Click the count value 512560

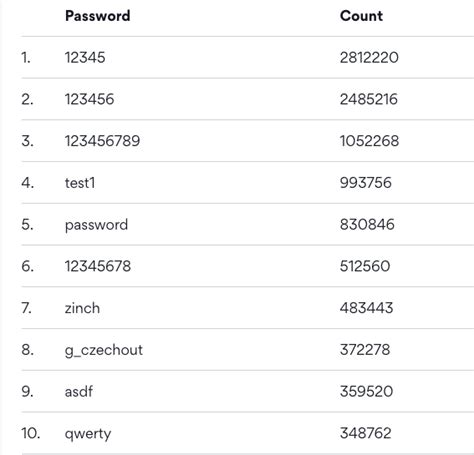point(365,266)
